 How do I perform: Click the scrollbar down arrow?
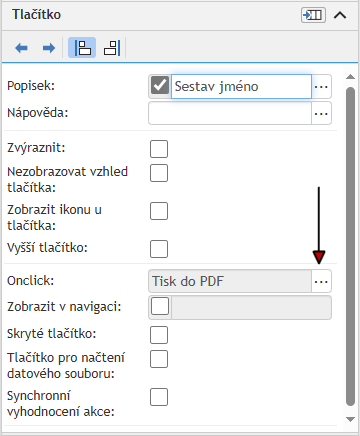point(350,419)
